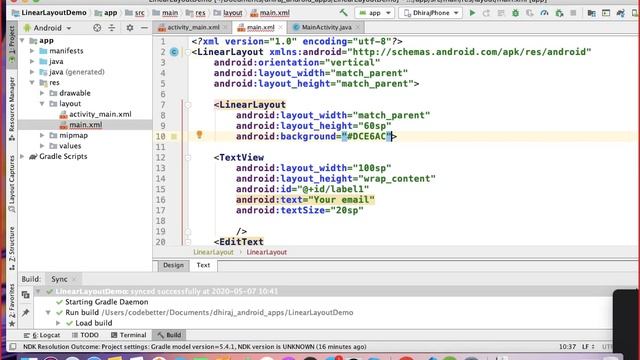Click the Starting Gradle Daemon build entry

click(107, 302)
